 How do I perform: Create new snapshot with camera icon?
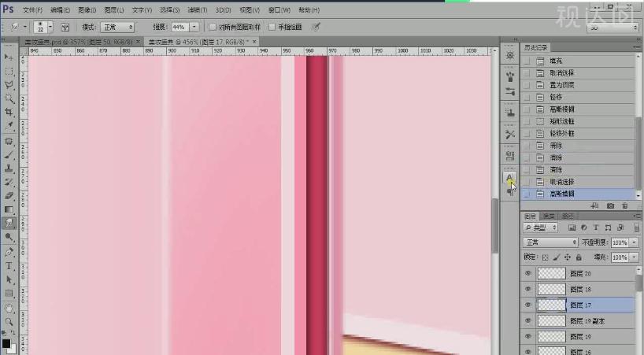610,205
